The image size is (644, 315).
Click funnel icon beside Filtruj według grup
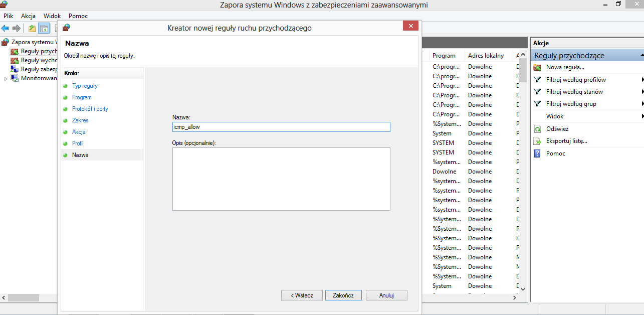point(537,104)
